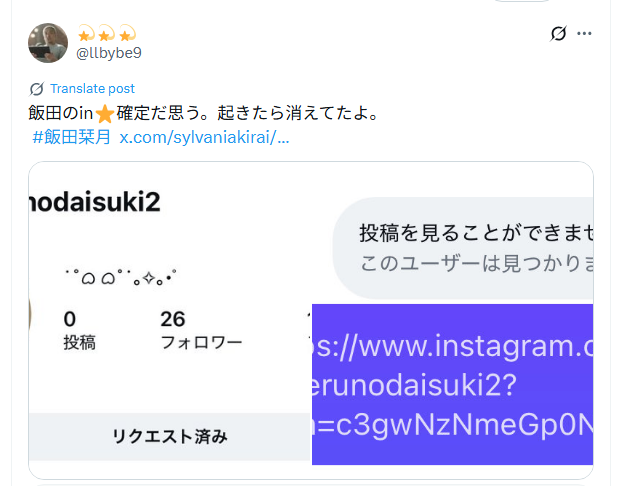Open the #飯田栞月 hashtag

[x=71, y=137]
